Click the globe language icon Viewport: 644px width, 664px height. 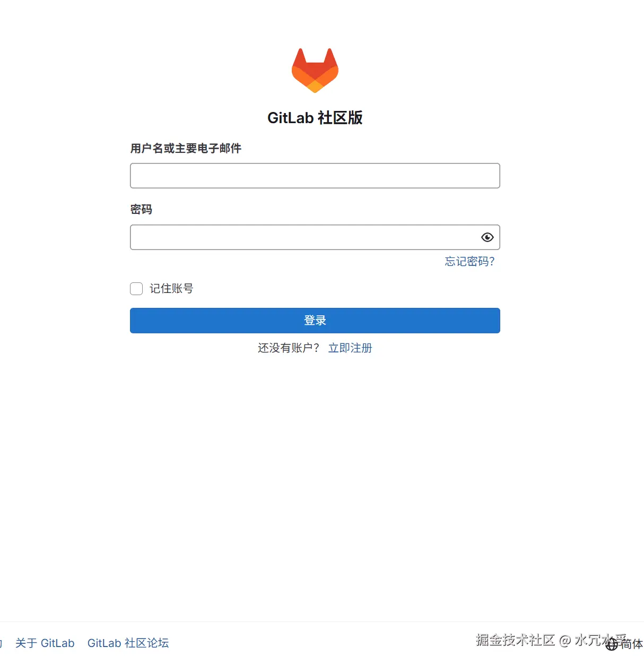pyautogui.click(x=612, y=644)
